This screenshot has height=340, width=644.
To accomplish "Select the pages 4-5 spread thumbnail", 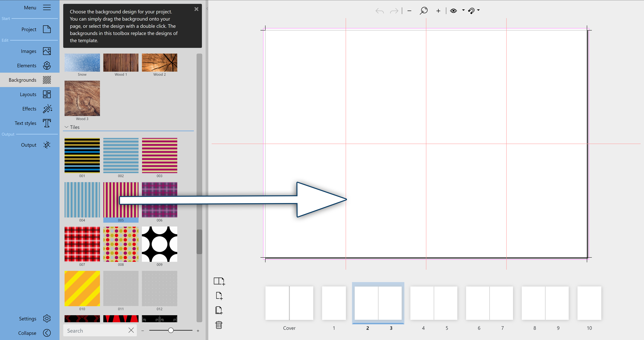I will pos(434,303).
